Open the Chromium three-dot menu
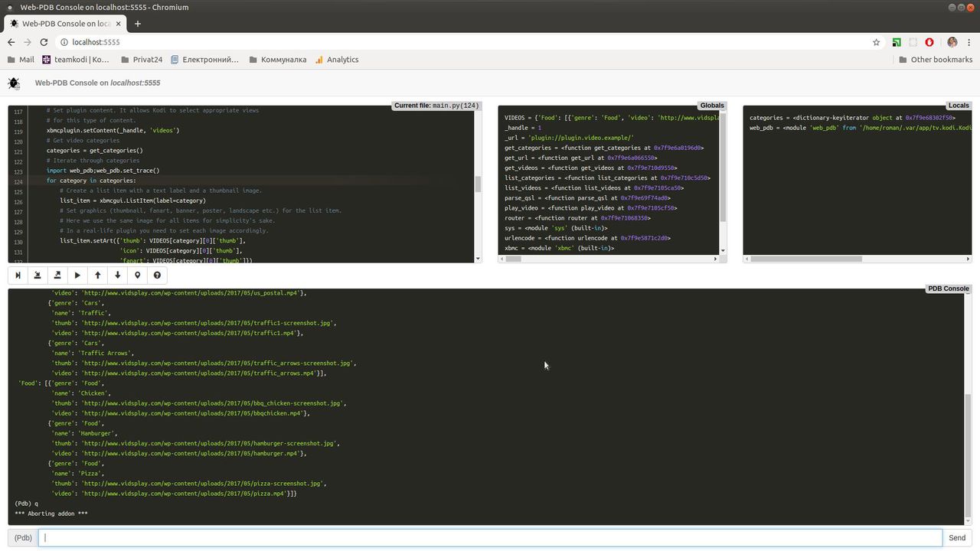 969,42
